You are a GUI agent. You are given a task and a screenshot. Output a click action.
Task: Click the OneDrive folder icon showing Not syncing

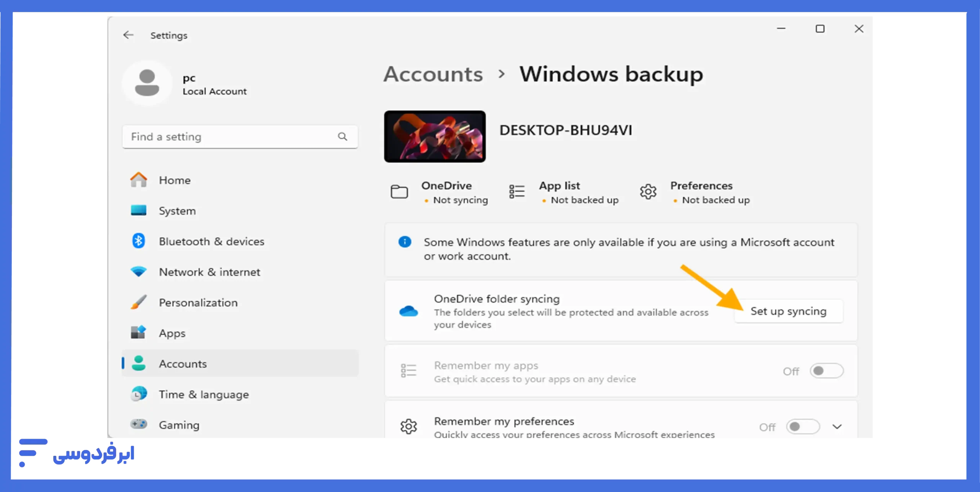(x=399, y=191)
